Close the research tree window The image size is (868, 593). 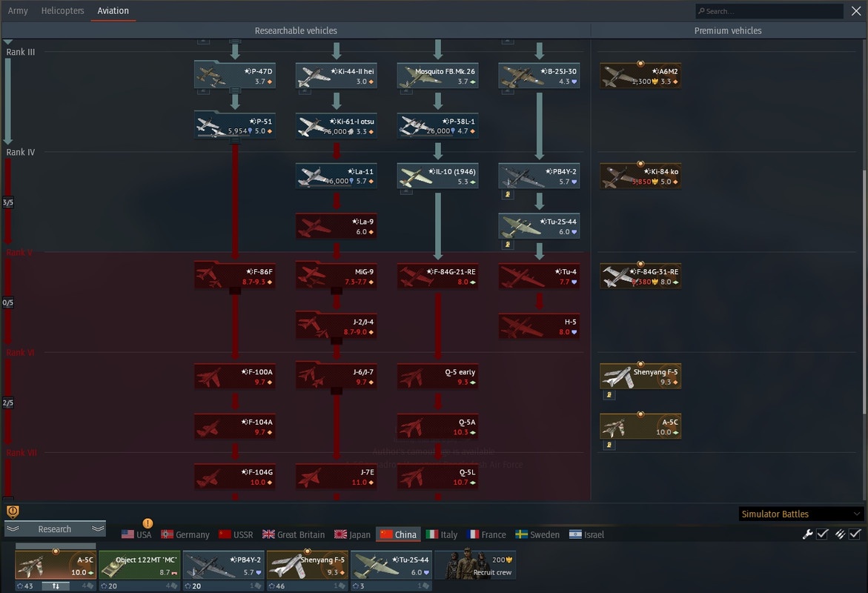coord(856,11)
